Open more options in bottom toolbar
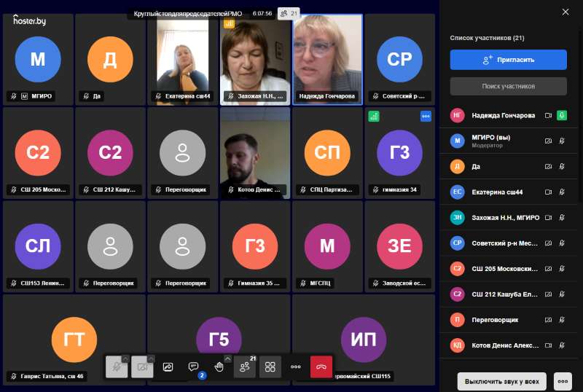Viewport: 583px width, 392px height. 296,366
